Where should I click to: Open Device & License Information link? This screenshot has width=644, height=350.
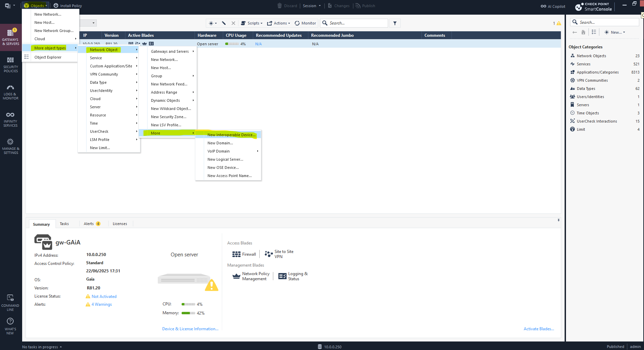pyautogui.click(x=190, y=329)
